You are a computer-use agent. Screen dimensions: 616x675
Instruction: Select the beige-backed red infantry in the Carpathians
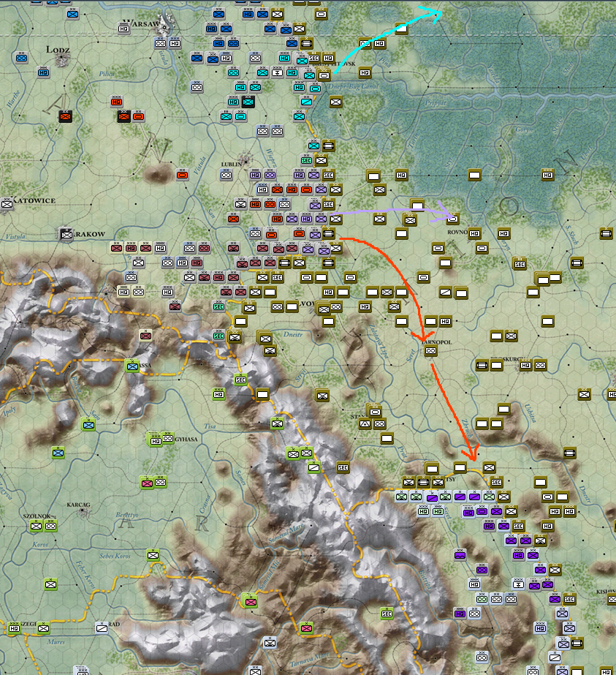[146, 336]
